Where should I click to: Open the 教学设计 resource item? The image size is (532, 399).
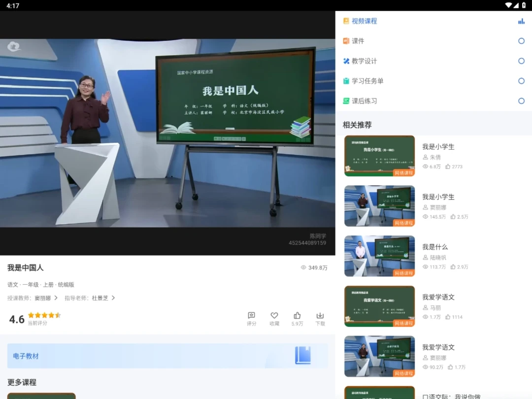click(x=433, y=61)
